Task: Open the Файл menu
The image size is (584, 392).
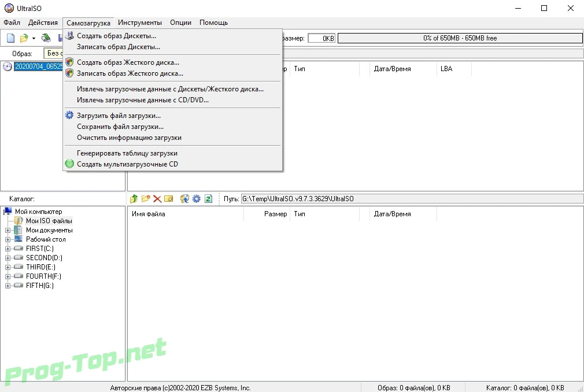Action: [12, 23]
